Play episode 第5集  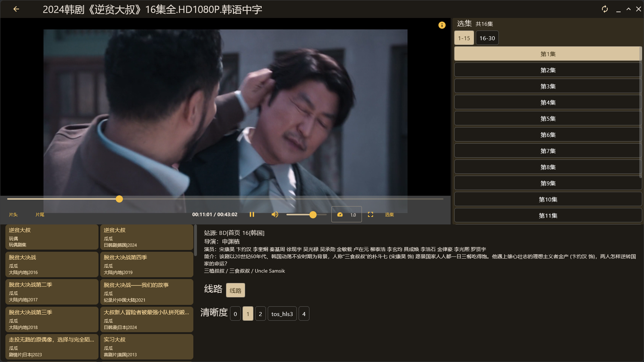[548, 119]
